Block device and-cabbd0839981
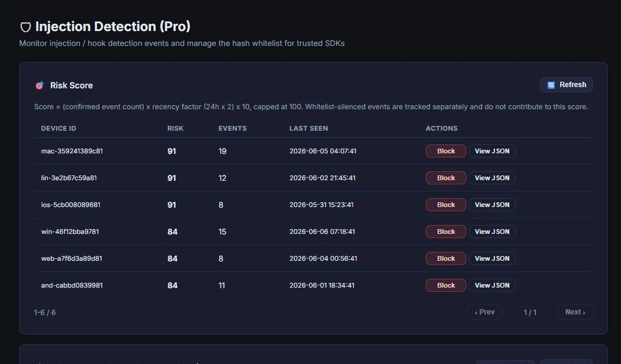Viewport: 621px width, 364px height. [445, 286]
